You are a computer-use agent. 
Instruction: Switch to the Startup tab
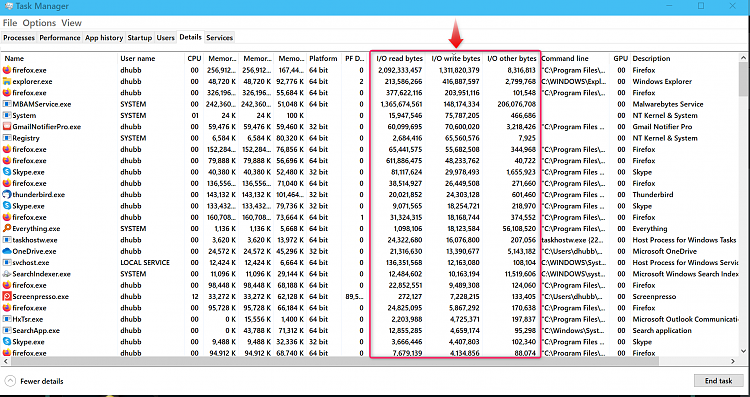pyautogui.click(x=140, y=38)
